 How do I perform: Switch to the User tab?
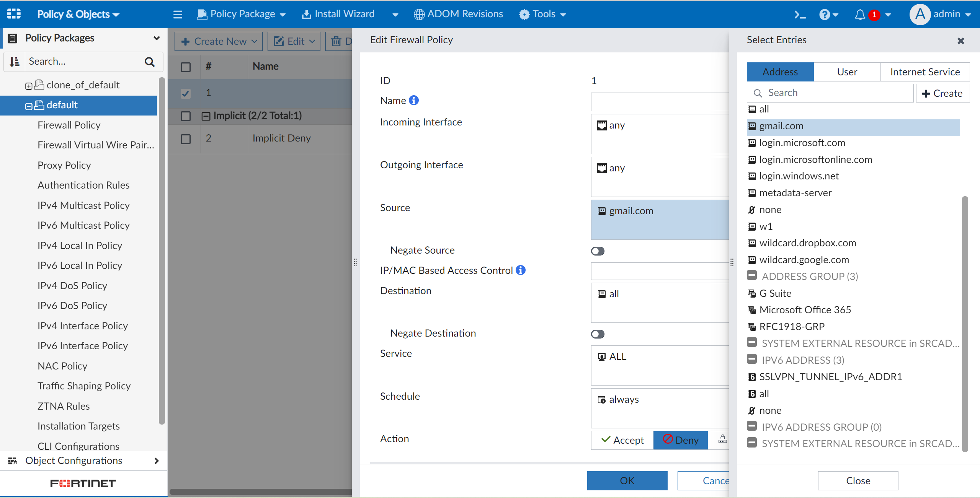[x=847, y=72]
